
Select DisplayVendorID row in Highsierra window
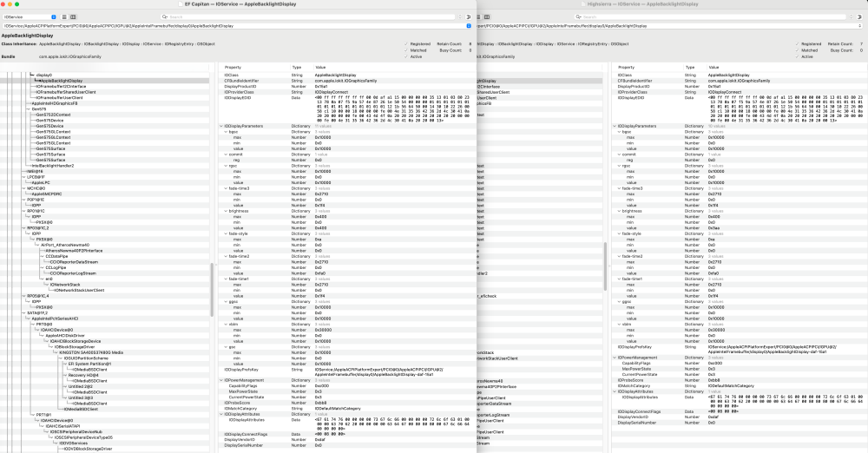click(x=739, y=417)
